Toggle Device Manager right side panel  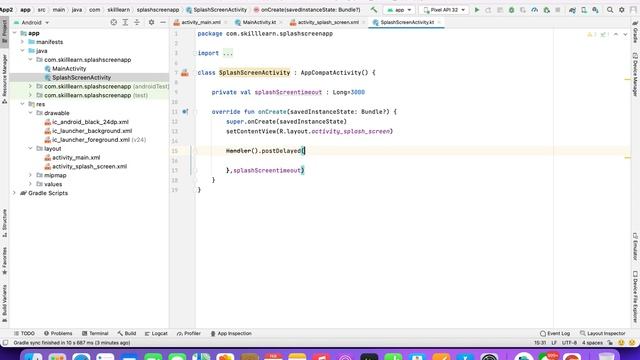pyautogui.click(x=636, y=75)
